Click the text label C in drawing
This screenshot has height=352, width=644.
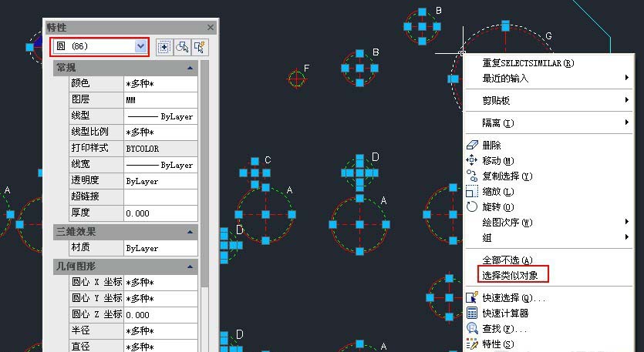[268, 160]
